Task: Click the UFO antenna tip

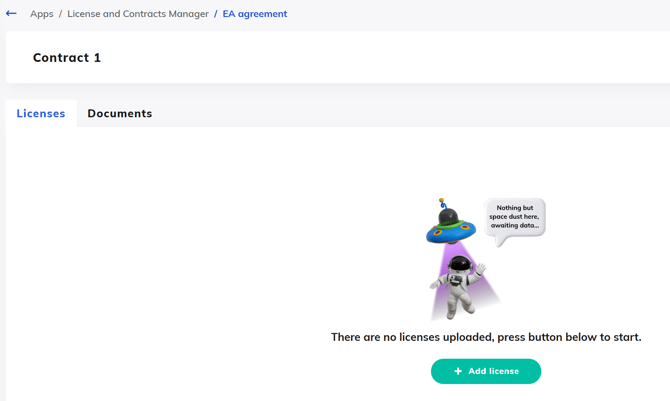Action: [x=441, y=200]
